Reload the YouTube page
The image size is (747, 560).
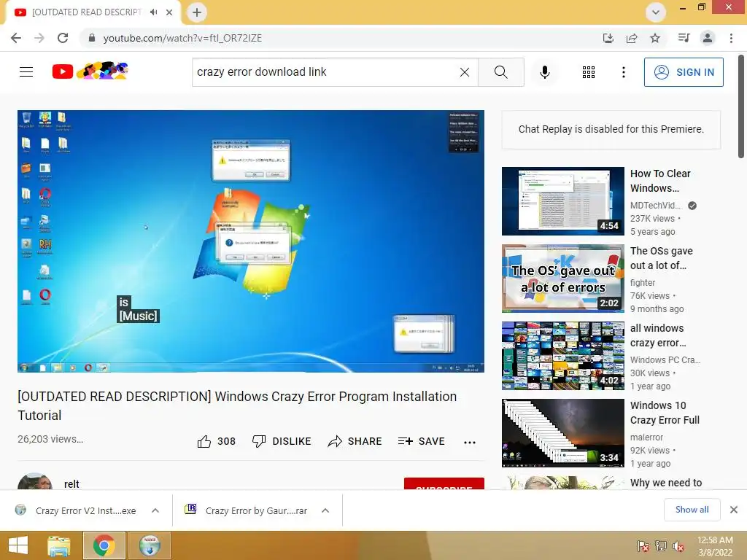click(63, 38)
